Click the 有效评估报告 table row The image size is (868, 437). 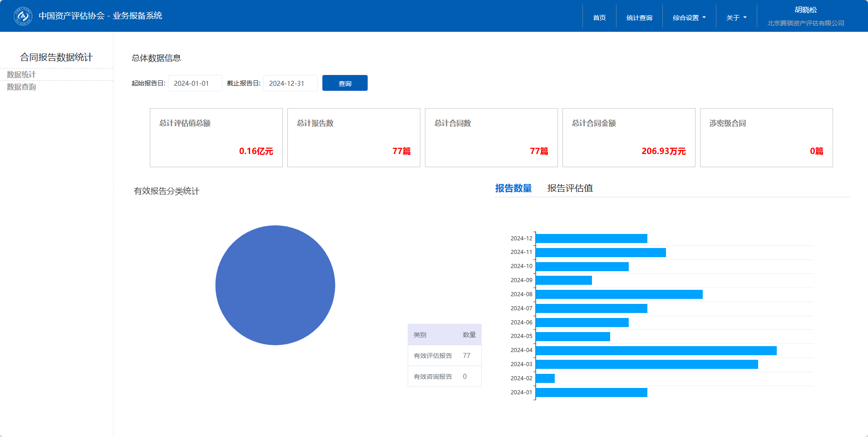(444, 356)
